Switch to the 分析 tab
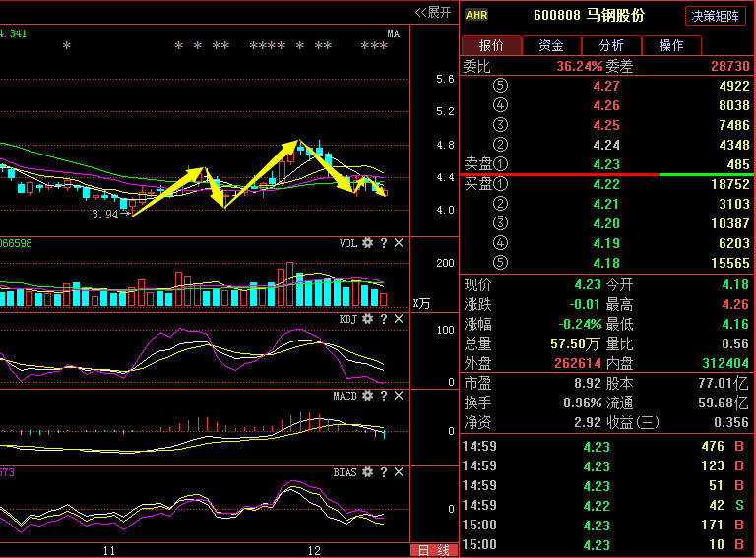Screen dimensions: 756x558 610,45
